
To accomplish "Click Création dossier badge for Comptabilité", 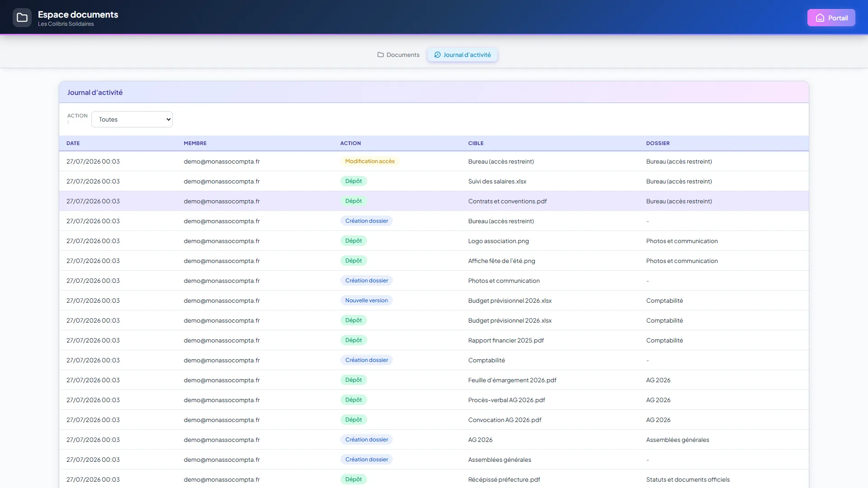I will coord(367,360).
